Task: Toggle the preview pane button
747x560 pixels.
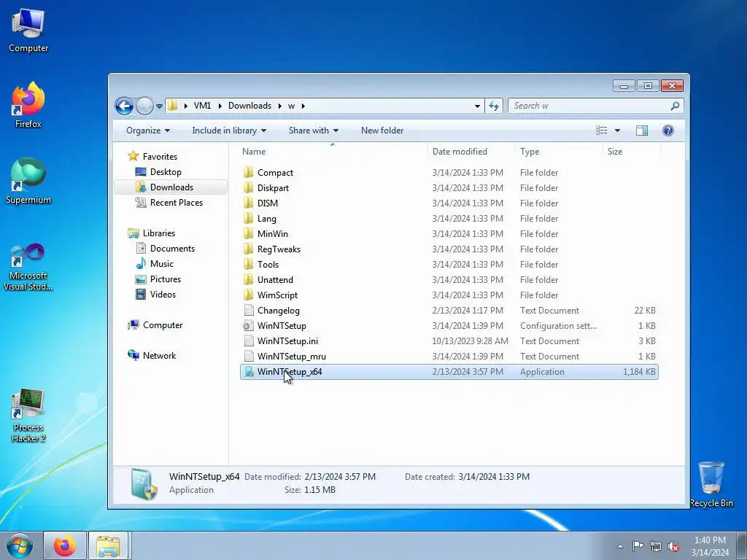Action: click(642, 131)
